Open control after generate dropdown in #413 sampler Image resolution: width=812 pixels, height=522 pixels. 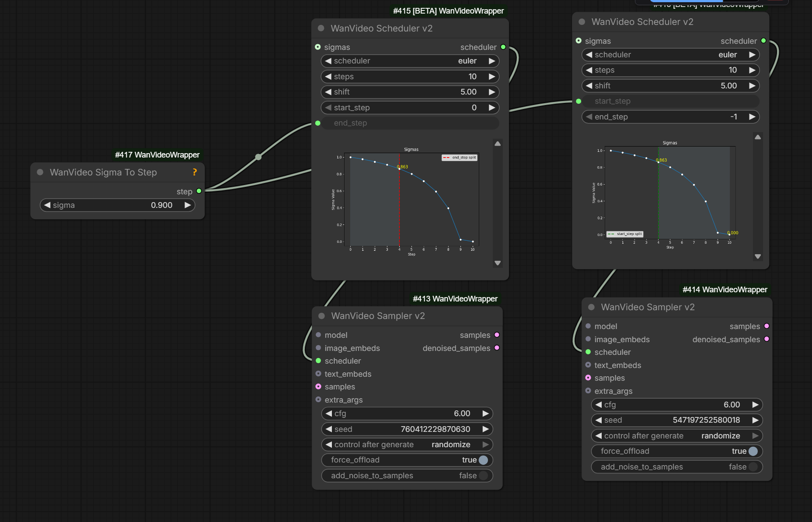click(407, 445)
